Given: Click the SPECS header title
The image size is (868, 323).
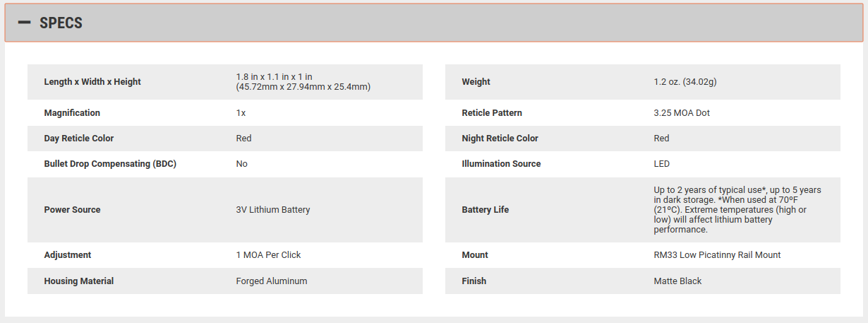Looking at the screenshot, I should [x=61, y=23].
